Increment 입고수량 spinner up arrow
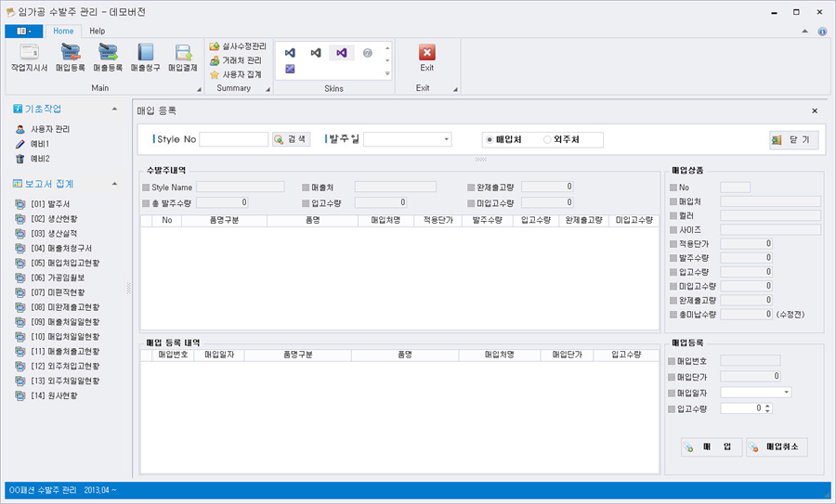Screen dimensions: 836x504 [768, 406]
